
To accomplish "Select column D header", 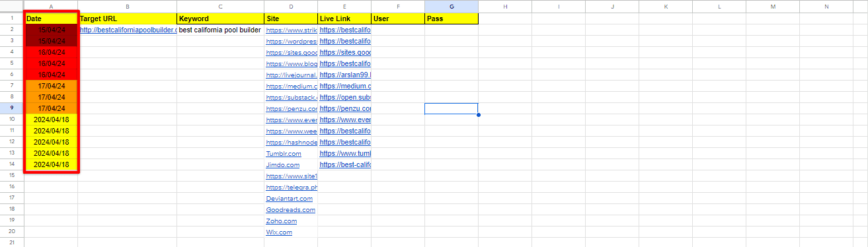I will 291,7.
